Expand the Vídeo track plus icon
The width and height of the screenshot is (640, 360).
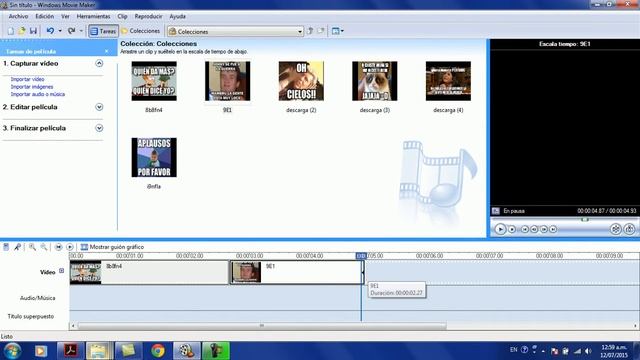62,271
